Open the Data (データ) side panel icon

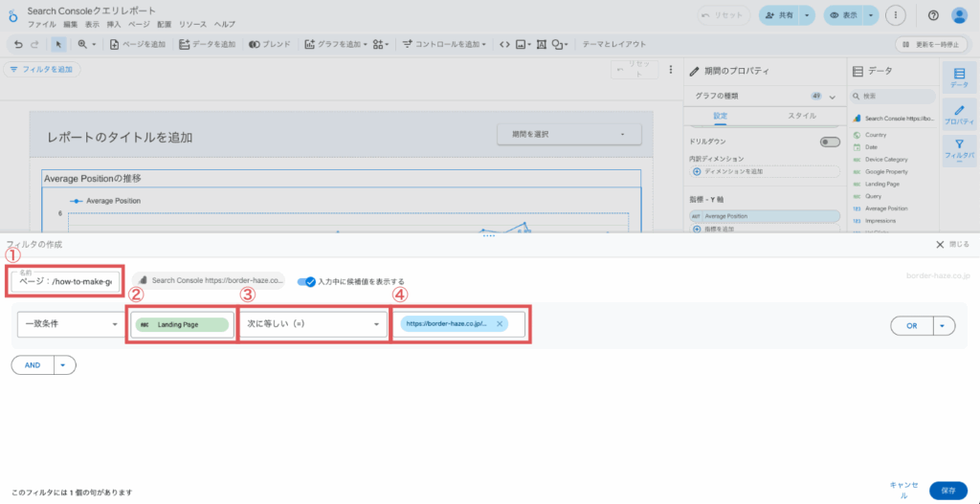pyautogui.click(x=959, y=78)
